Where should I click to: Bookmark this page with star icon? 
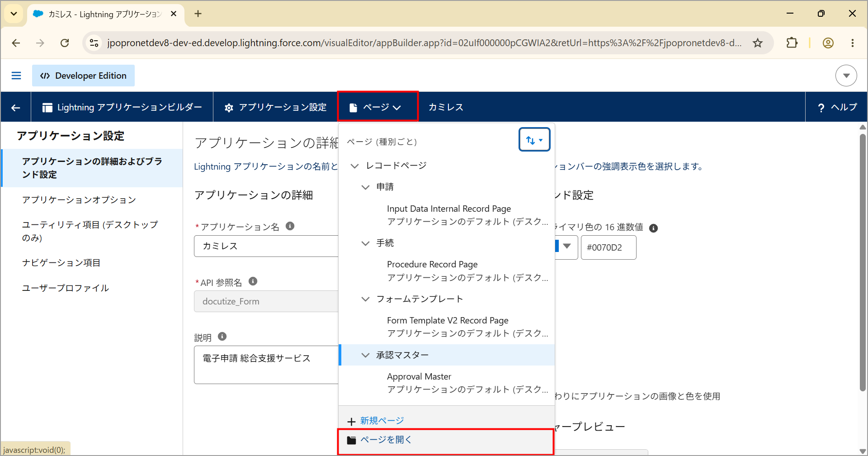(x=758, y=43)
